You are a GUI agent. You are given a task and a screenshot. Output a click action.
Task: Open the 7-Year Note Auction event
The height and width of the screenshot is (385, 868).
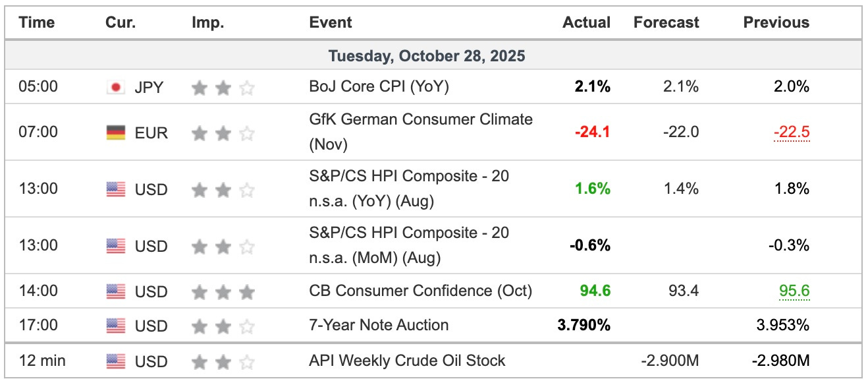[379, 325]
